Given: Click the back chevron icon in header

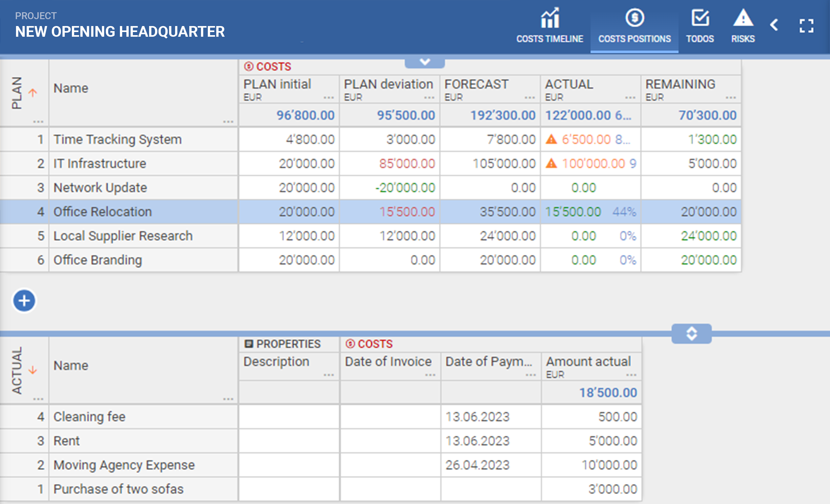Looking at the screenshot, I should click(774, 25).
